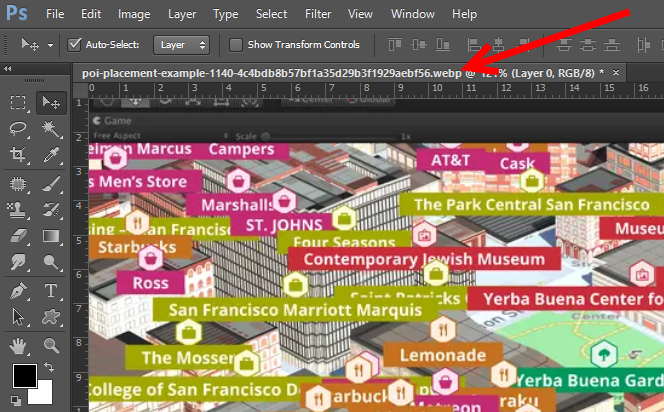Select the Eyedropper tool
This screenshot has width=664, height=412.
click(51, 155)
